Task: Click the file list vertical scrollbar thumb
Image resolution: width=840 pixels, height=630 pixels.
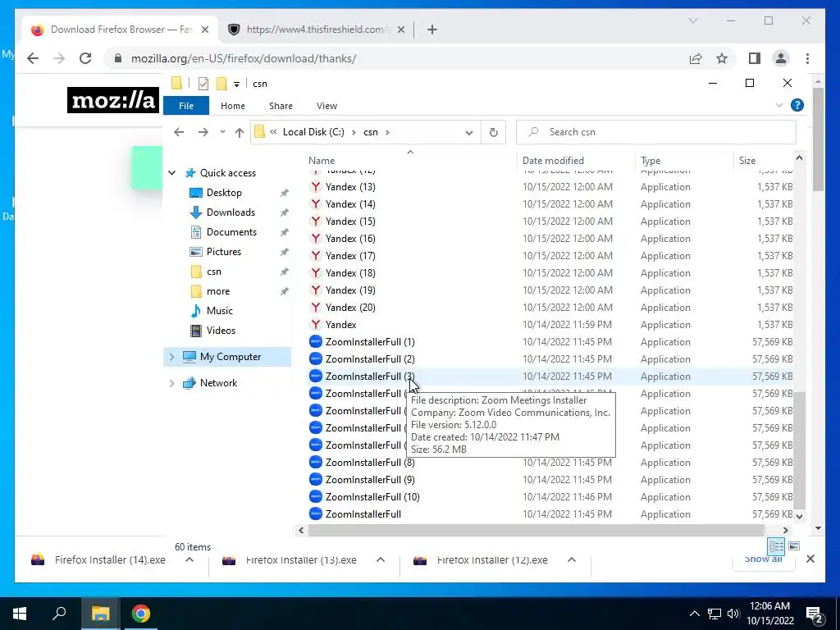Action: tap(799, 450)
